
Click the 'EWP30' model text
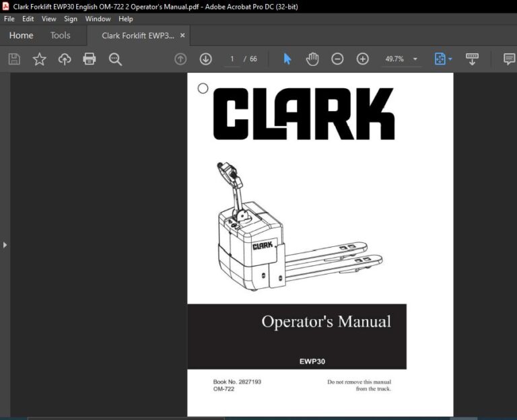312,361
